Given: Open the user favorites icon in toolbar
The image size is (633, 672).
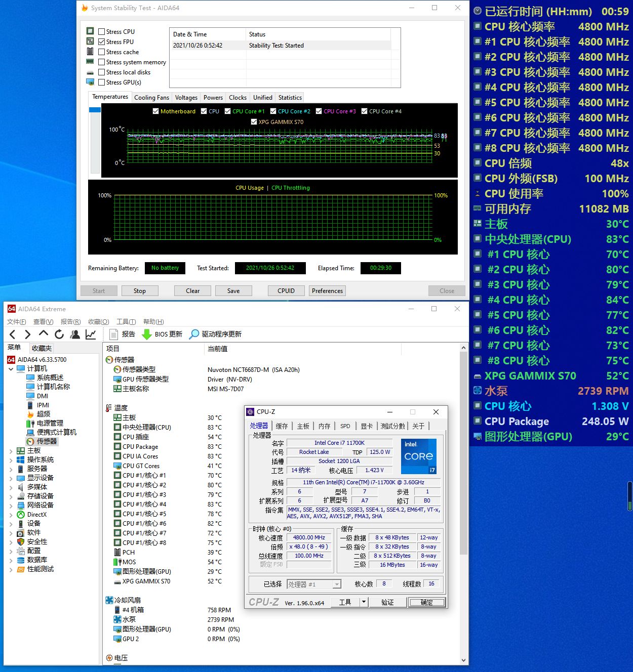Looking at the screenshot, I should pos(75,334).
